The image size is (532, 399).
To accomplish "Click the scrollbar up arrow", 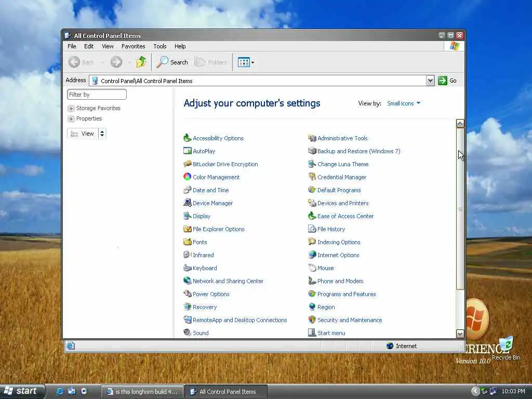I will (460, 123).
